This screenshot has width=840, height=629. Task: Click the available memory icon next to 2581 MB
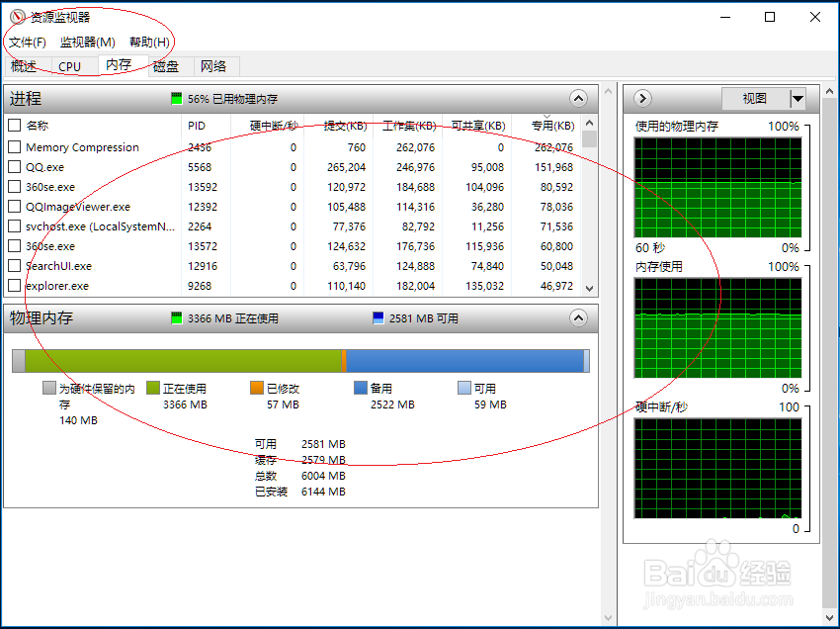click(x=377, y=317)
